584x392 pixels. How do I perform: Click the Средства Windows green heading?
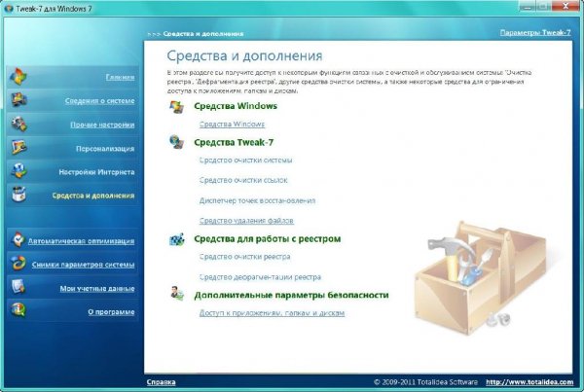236,106
